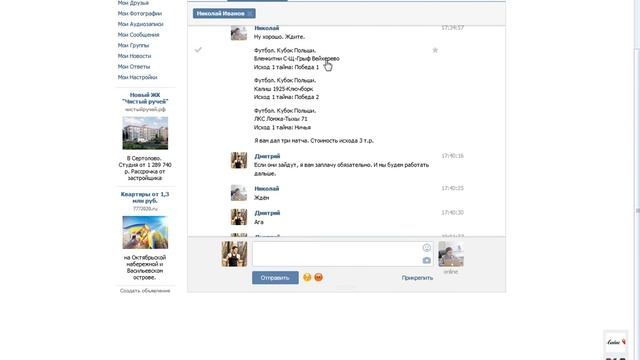Click colorful building ad image
640x360 pixels.
[x=145, y=233]
